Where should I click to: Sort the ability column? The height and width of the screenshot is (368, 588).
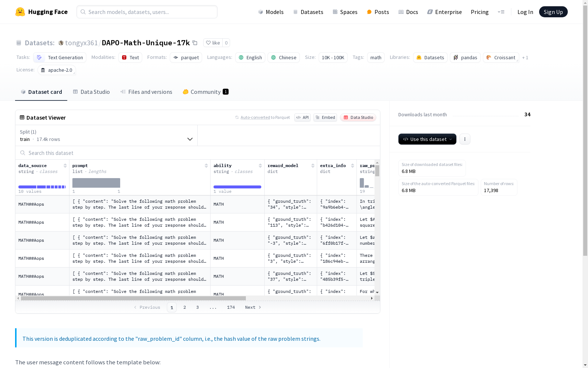260,166
